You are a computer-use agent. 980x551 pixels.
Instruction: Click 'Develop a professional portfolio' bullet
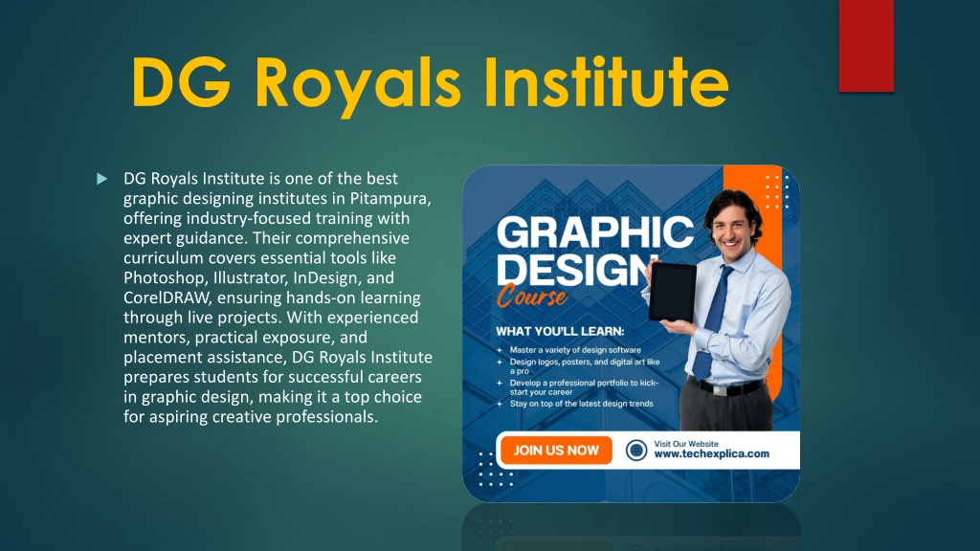pos(584,387)
